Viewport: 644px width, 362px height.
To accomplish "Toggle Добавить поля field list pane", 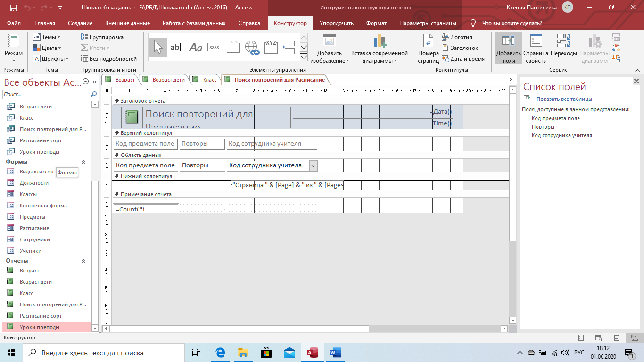I will 509,49.
